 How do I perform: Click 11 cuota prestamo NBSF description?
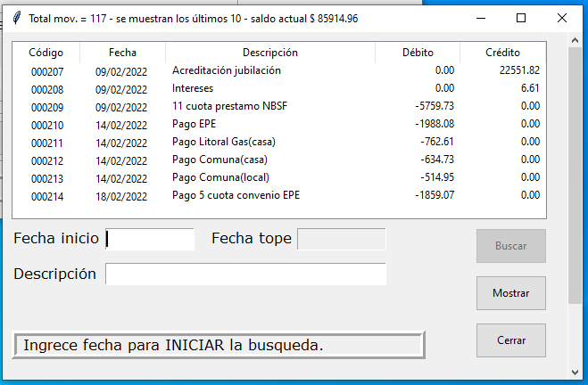[x=229, y=106]
